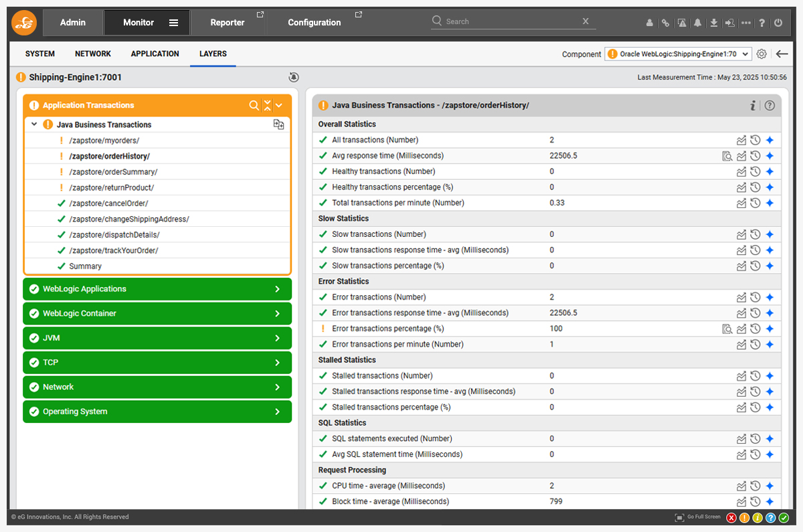Screen dimensions: 803x532
Task: Search within Application Transactions layer
Action: click(254, 105)
